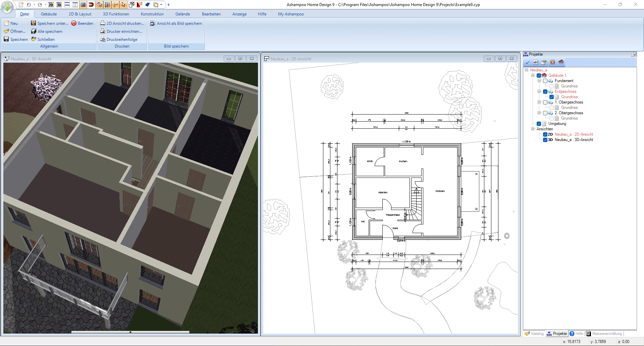Open the horizontal window split icon
The image size is (644, 346).
67,5
